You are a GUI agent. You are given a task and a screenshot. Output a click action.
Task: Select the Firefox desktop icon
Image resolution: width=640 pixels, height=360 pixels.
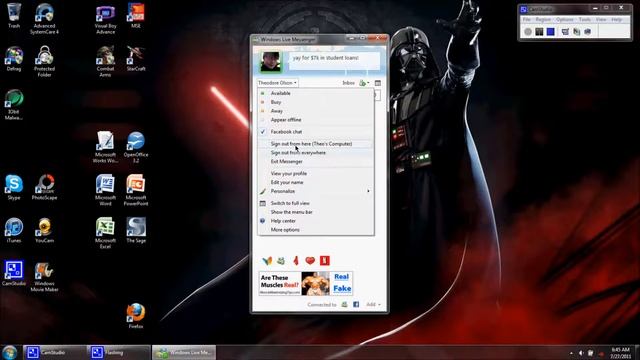136,316
